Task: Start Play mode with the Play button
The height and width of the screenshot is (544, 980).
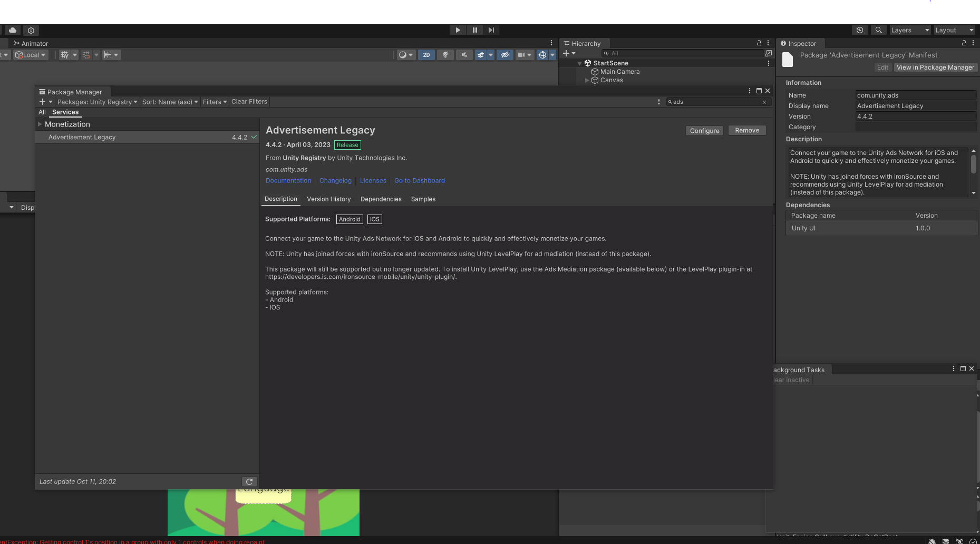Action: (458, 30)
